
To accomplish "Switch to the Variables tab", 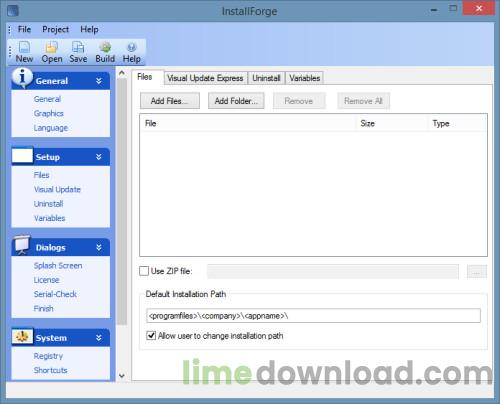I will [305, 78].
